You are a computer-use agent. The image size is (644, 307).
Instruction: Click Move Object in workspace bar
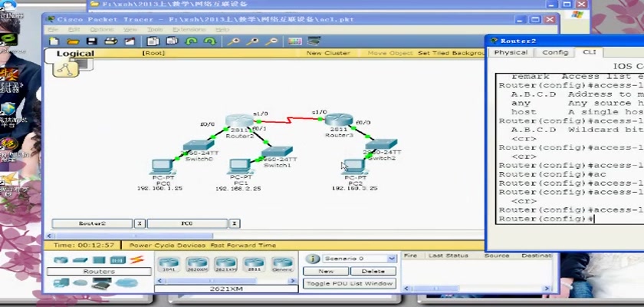coord(390,54)
